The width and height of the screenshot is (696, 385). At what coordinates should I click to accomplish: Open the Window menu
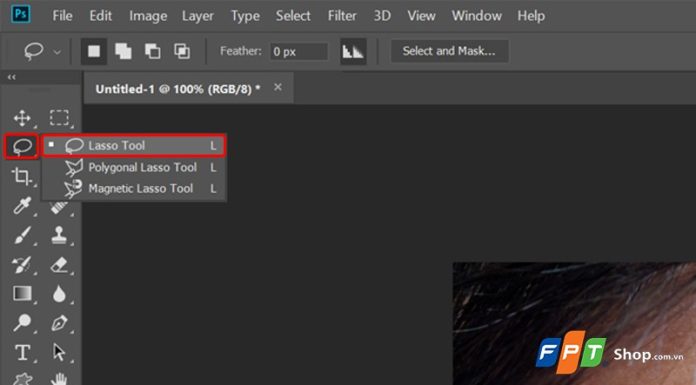click(x=477, y=16)
